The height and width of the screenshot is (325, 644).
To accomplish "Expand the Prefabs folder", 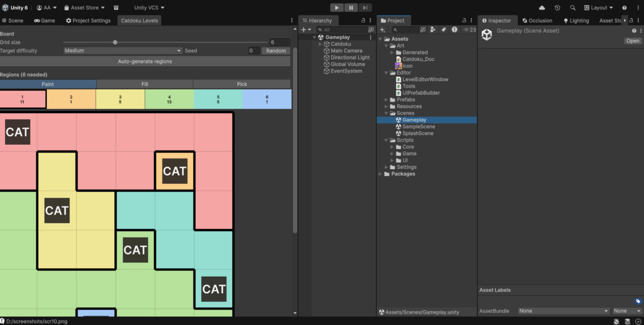I will [x=386, y=100].
